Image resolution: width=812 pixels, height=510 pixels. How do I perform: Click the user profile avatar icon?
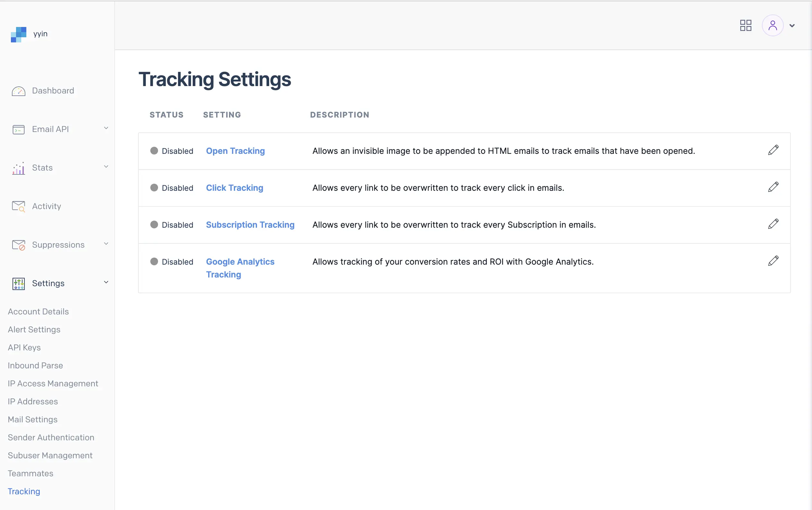click(772, 25)
